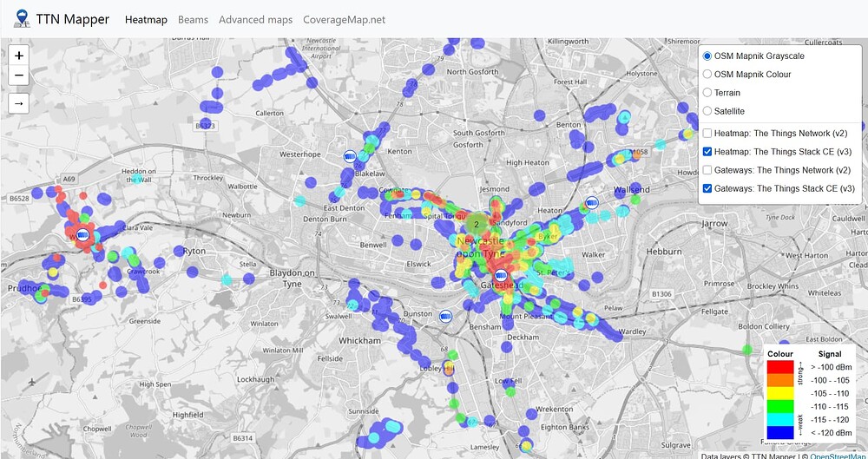This screenshot has width=868, height=459.
Task: Click the TTN Mapper brand title
Action: coord(73,19)
